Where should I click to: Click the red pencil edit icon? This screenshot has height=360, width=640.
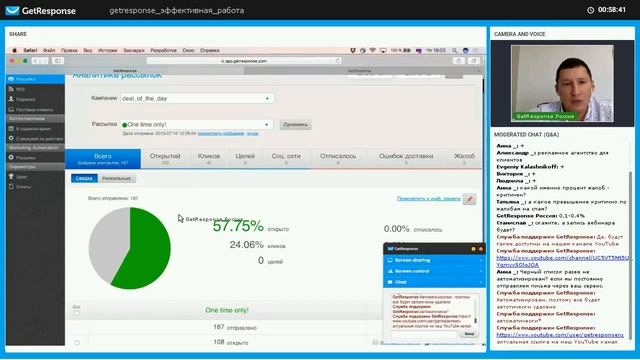click(x=469, y=199)
